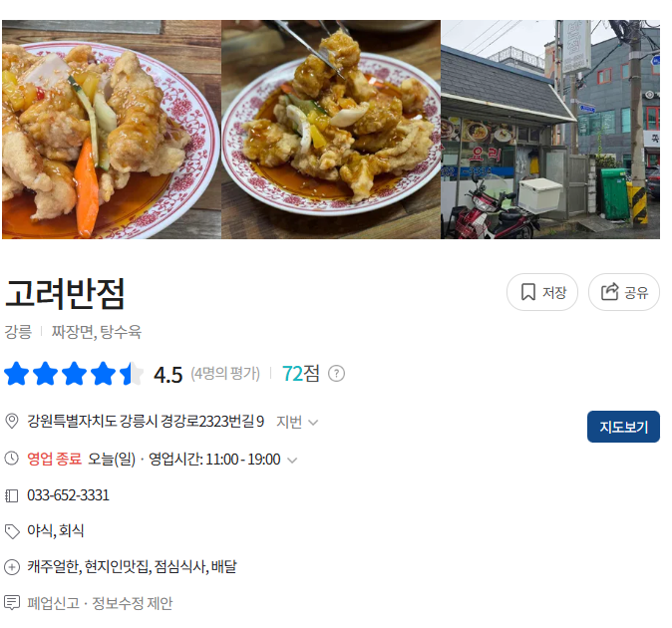Viewport: 672px width, 628px height.
Task: Click the plus circle icon beside 캐주얼한
Action: (x=12, y=567)
